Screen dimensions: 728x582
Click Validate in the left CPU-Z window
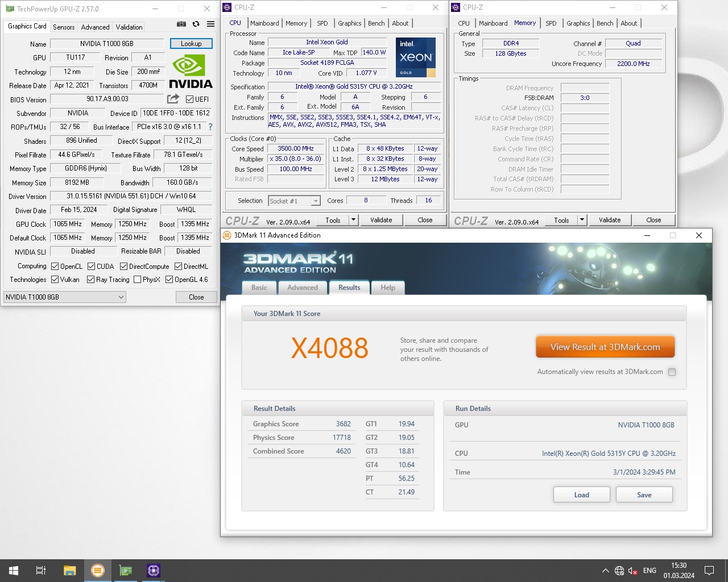click(x=381, y=220)
